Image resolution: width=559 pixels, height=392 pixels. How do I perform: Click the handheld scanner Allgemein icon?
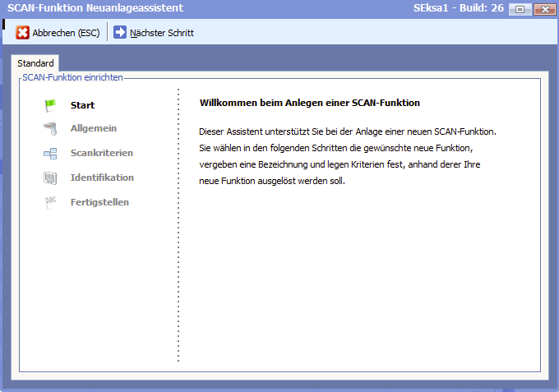coord(51,128)
